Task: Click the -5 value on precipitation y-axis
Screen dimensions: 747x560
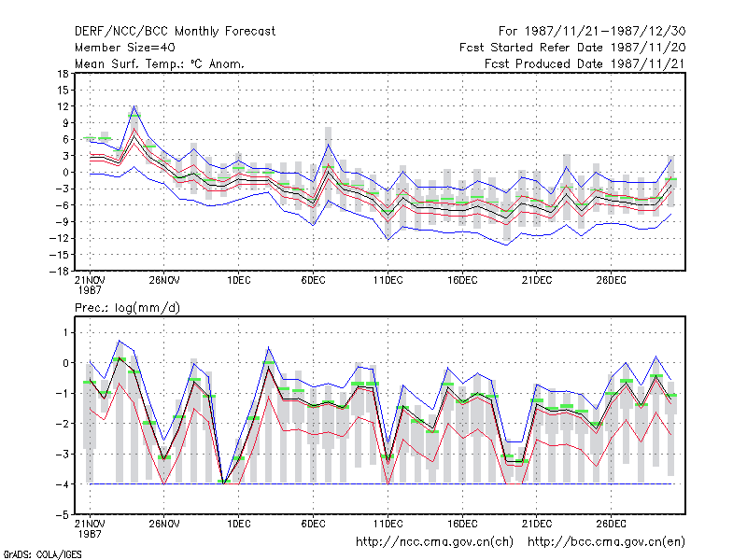Action: point(63,515)
